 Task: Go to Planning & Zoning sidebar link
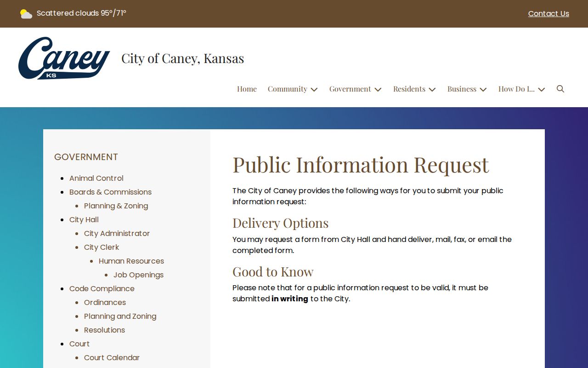[116, 206]
